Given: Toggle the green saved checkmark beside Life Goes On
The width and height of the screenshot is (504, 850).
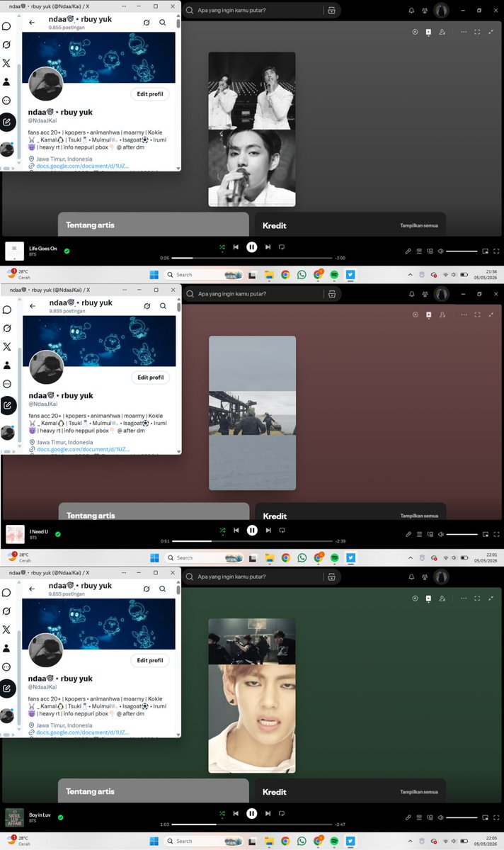Looking at the screenshot, I should point(67,251).
